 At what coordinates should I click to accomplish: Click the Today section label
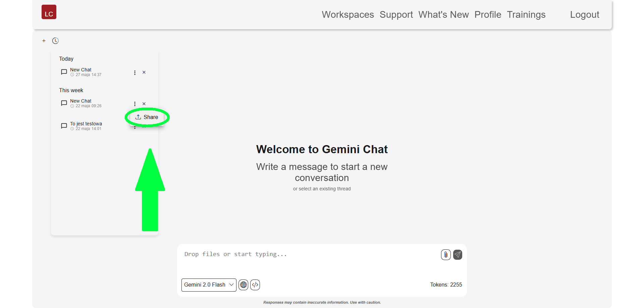tap(66, 59)
